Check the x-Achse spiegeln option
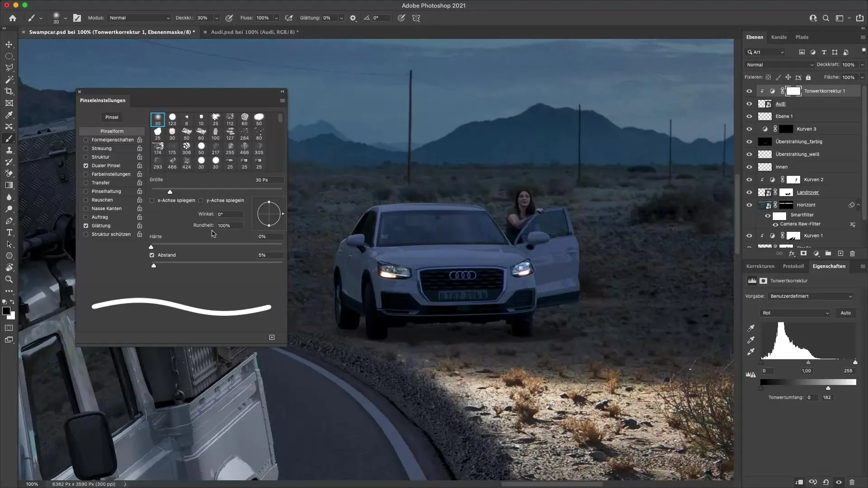The image size is (868, 488). (152, 201)
